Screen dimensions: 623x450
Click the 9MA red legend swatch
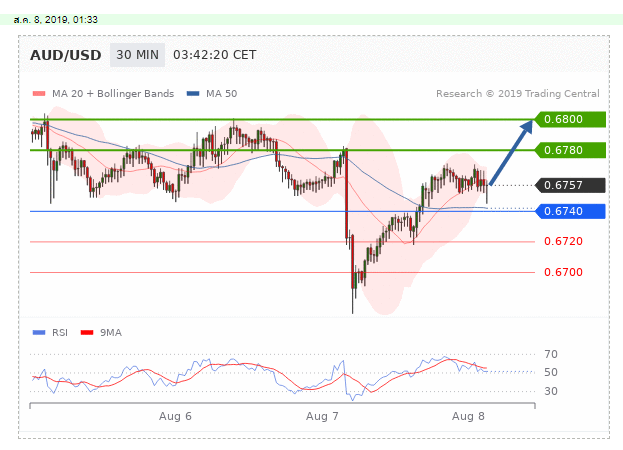point(87,332)
